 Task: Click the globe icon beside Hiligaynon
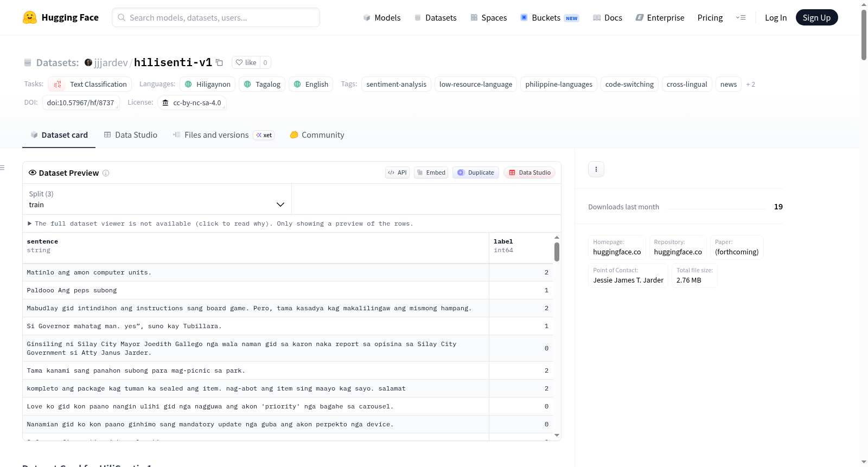coord(188,84)
